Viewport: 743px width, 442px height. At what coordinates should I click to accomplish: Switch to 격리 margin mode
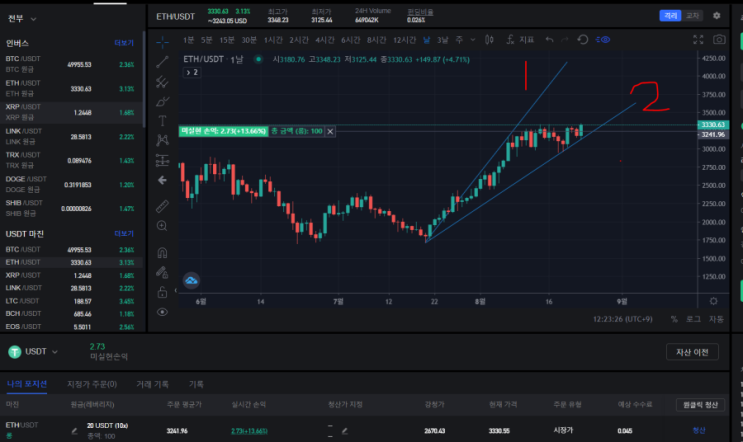[x=670, y=16]
